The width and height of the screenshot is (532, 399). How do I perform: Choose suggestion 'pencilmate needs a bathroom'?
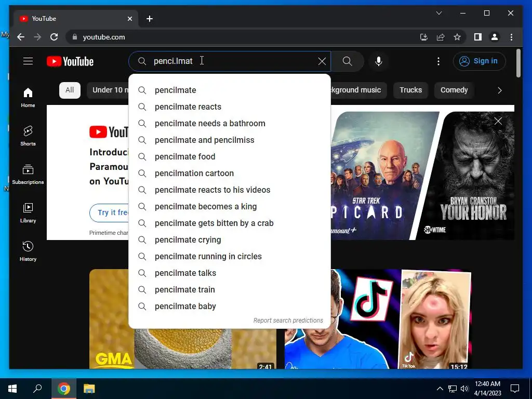(230, 123)
